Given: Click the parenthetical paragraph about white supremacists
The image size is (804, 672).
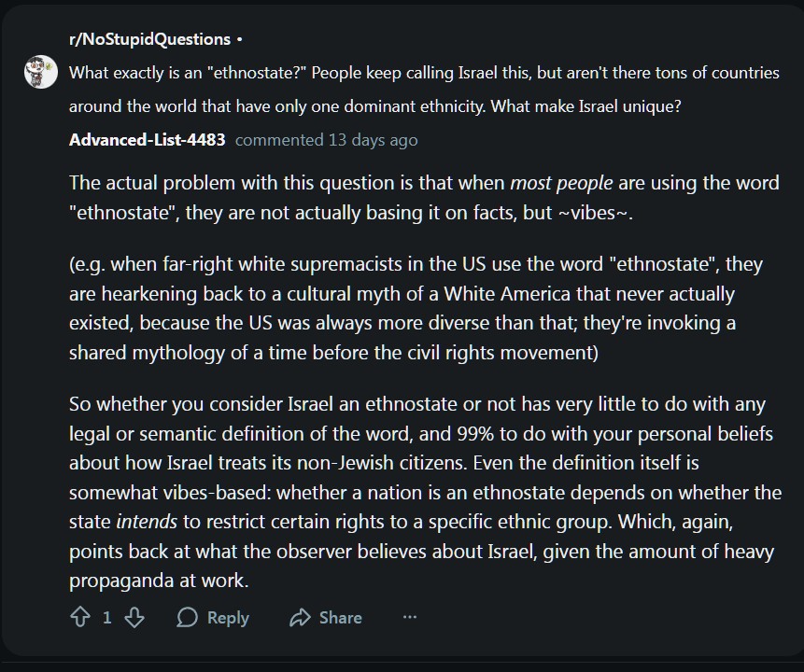Looking at the screenshot, I should coord(416,308).
